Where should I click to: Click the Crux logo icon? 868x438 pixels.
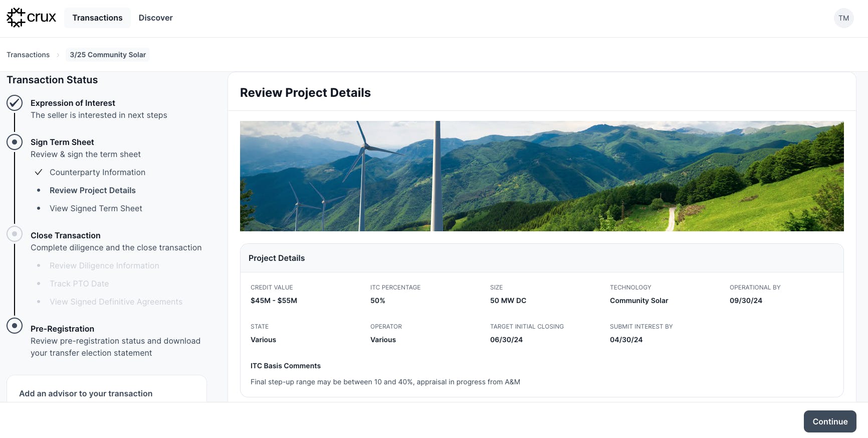pos(16,18)
